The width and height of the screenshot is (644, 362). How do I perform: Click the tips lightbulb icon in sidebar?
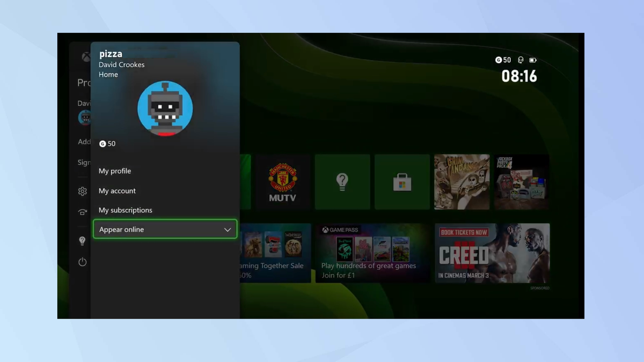point(82,241)
